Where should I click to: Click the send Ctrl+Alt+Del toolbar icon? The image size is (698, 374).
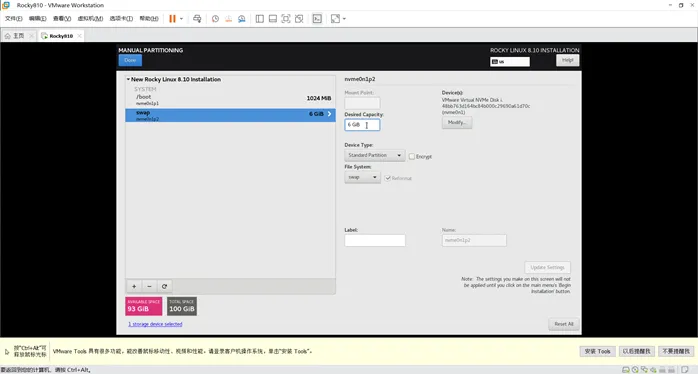click(197, 19)
